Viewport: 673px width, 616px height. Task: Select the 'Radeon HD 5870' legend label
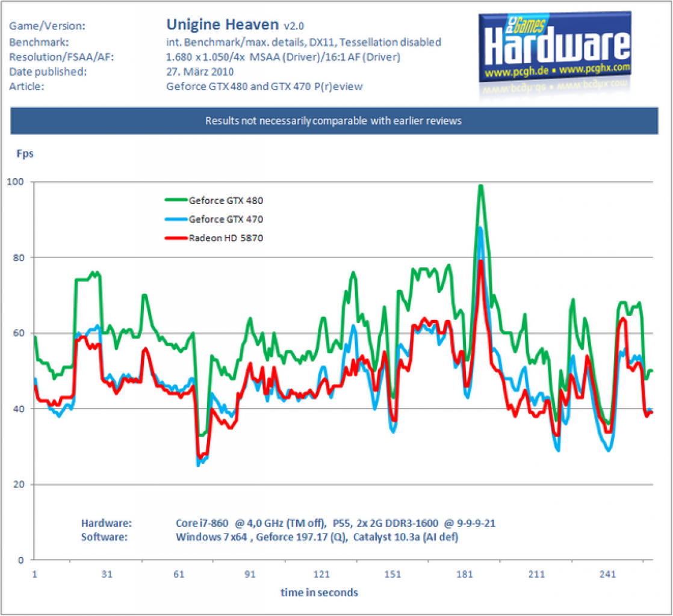coord(226,238)
